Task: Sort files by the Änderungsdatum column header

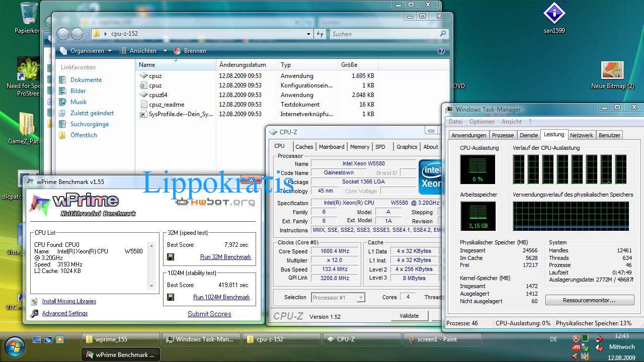Action: coord(247,65)
